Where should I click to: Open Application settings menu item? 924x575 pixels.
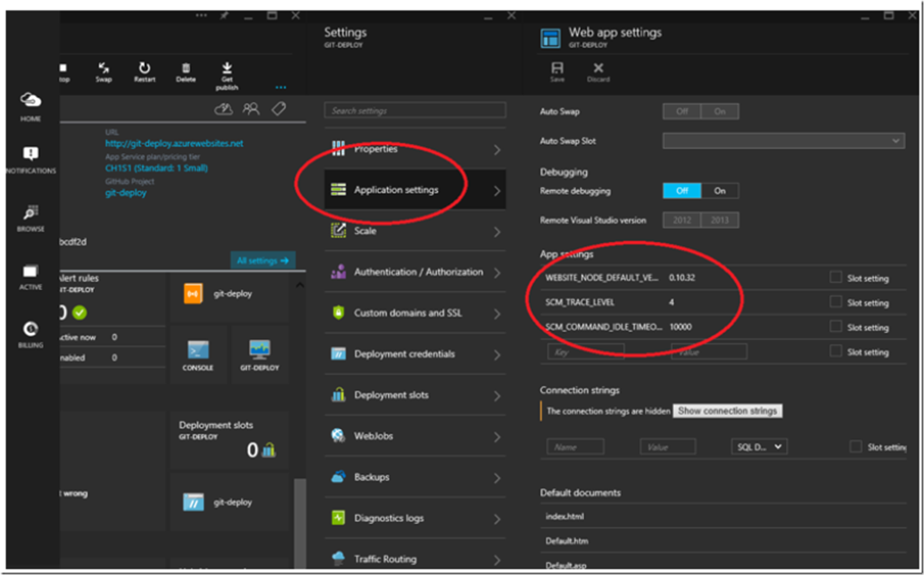(415, 190)
